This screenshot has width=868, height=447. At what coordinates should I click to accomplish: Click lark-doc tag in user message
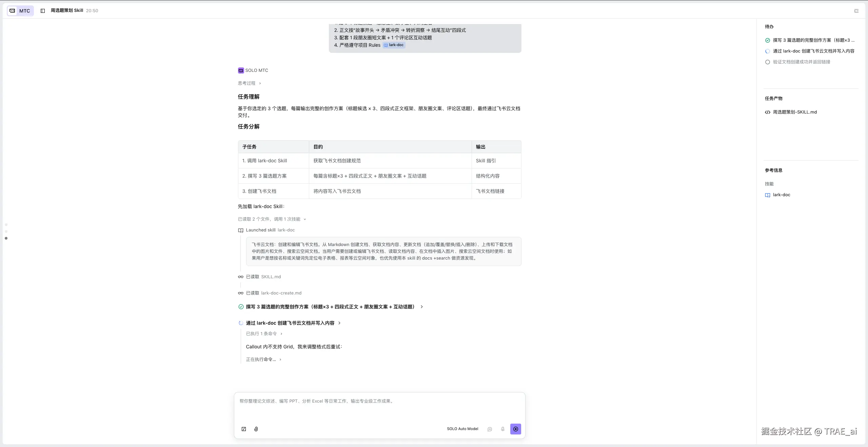tap(394, 45)
